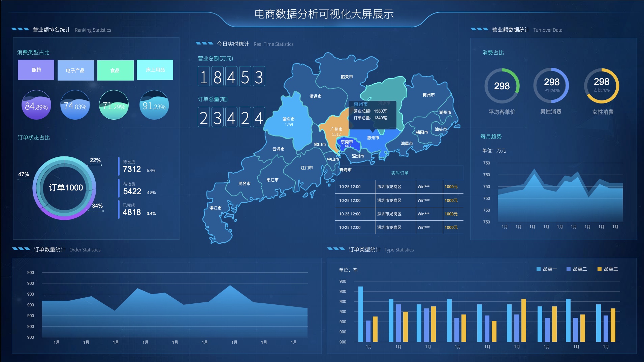Viewport: 644px width, 362px height.
Task: Click the 今日实时统计 section heading
Action: point(233,44)
